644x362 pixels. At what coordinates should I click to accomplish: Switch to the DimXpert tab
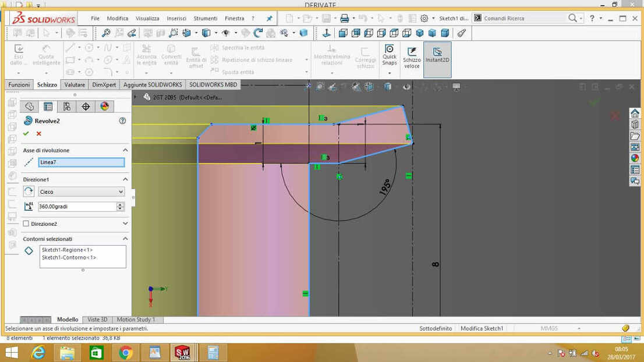pyautogui.click(x=104, y=84)
